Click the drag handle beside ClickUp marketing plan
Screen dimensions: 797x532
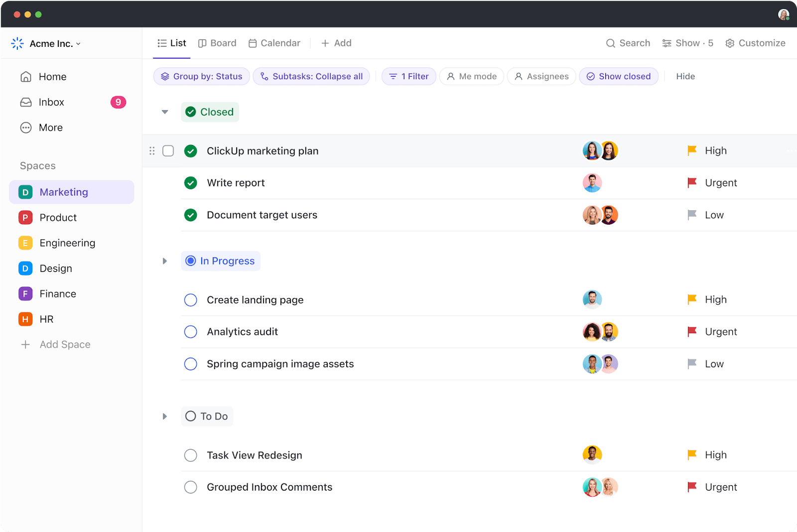click(x=152, y=151)
